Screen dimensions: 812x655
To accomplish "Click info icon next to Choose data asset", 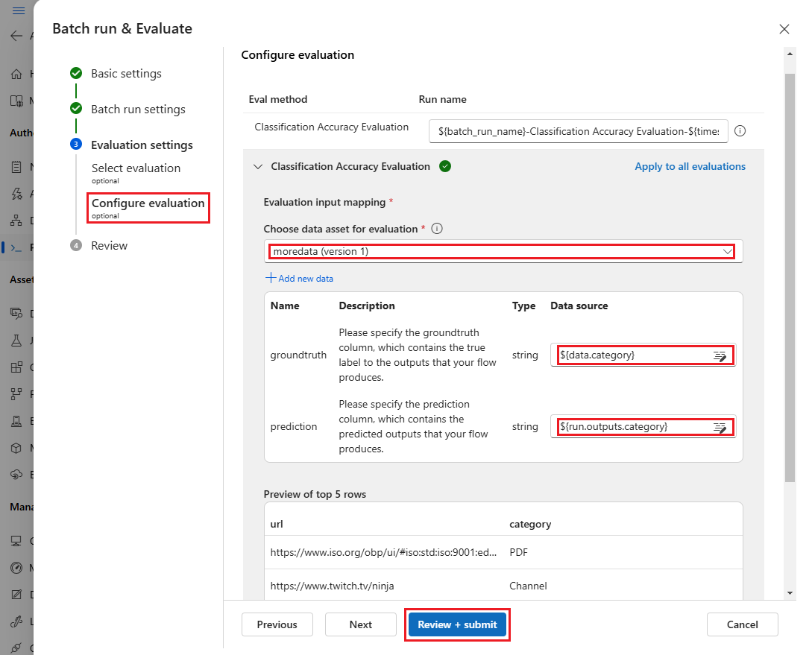I will click(x=437, y=229).
